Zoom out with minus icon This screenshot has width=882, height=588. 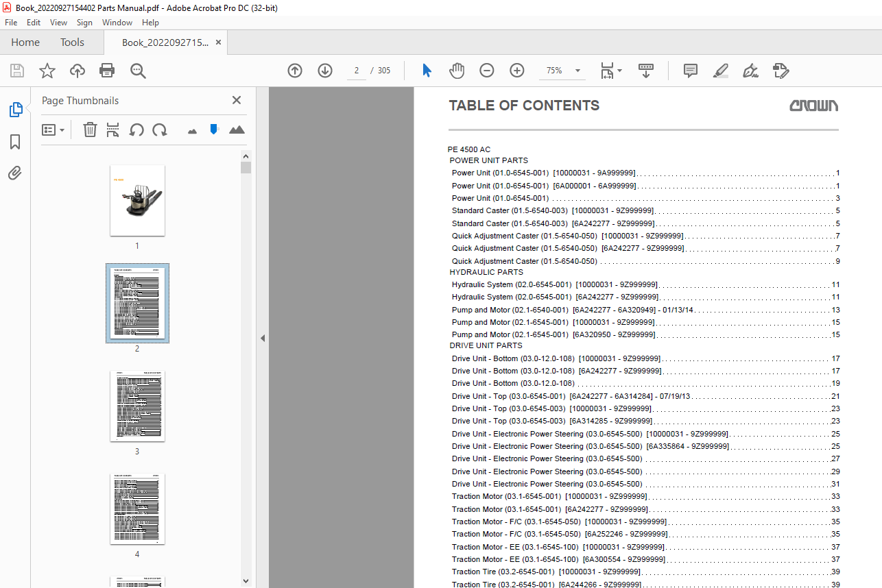[x=487, y=71]
